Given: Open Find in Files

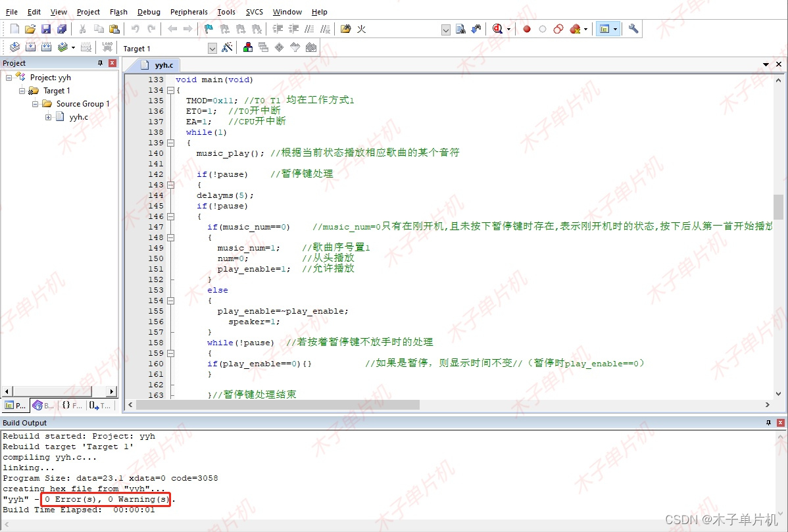Looking at the screenshot, I should point(346,29).
